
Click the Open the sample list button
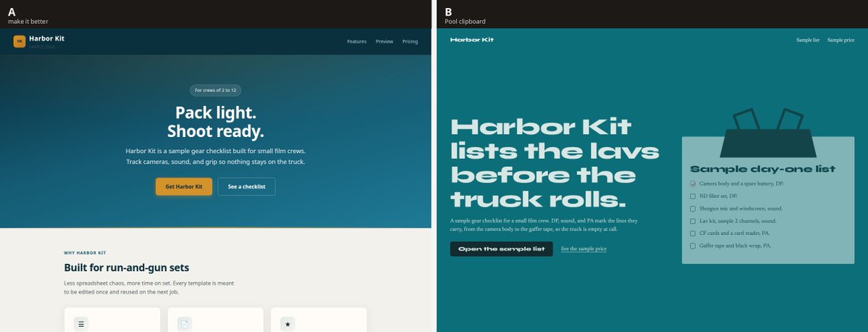point(502,249)
